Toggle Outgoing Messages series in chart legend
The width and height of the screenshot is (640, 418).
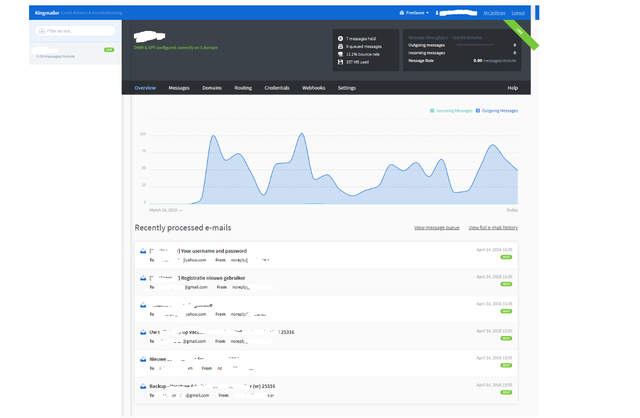pyautogui.click(x=496, y=110)
